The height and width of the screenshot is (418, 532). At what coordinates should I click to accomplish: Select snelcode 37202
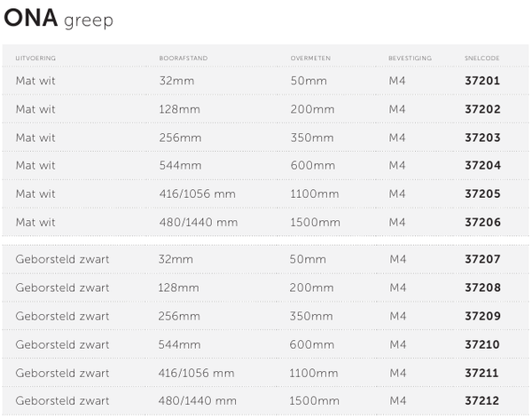(482, 109)
